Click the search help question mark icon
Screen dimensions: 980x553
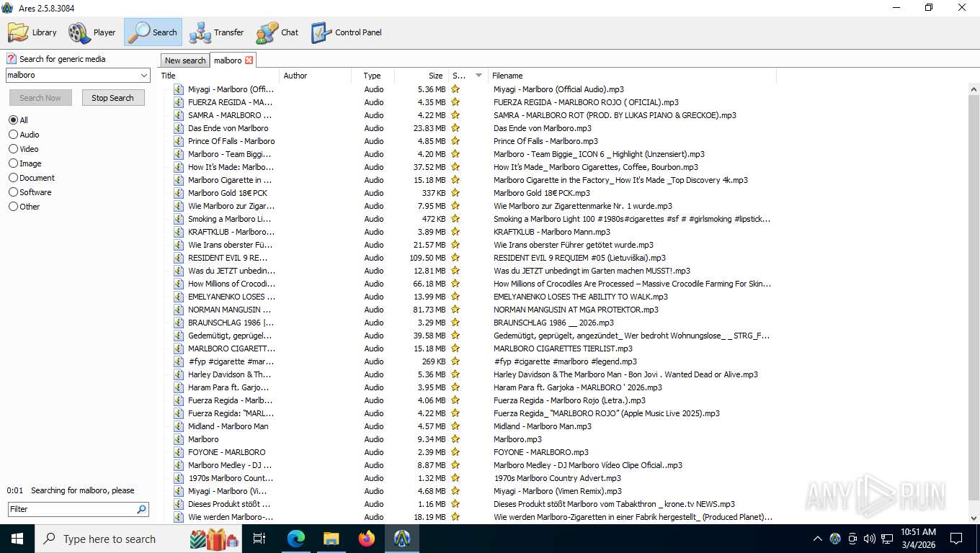tap(12, 59)
